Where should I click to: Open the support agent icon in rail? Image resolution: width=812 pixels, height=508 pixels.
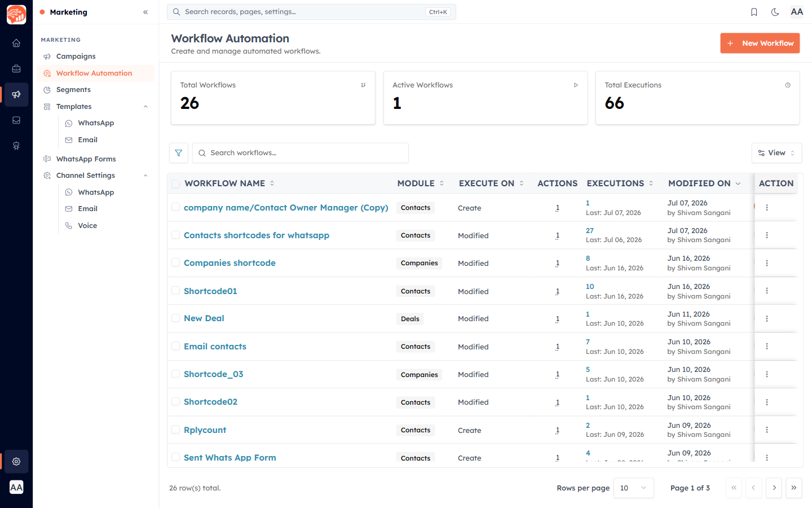pos(16,146)
